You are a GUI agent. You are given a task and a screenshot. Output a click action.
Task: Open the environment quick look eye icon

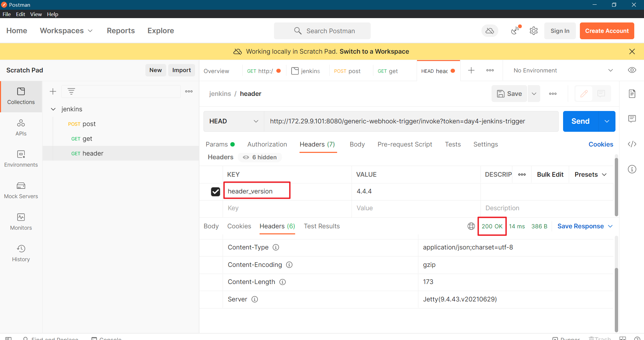632,70
